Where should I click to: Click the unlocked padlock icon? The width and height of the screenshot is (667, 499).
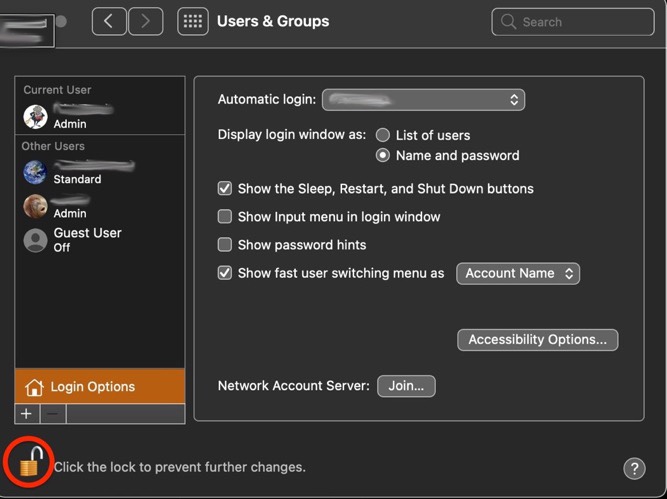(x=33, y=464)
